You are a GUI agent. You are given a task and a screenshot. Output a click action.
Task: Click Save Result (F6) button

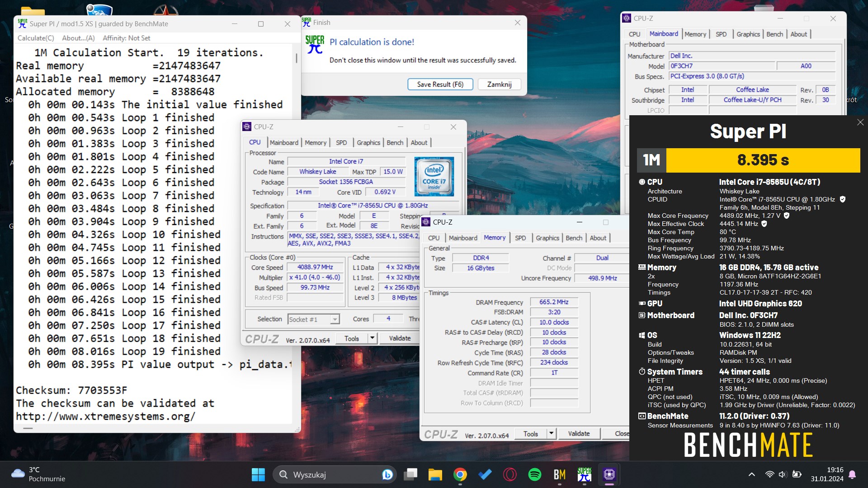pyautogui.click(x=440, y=84)
